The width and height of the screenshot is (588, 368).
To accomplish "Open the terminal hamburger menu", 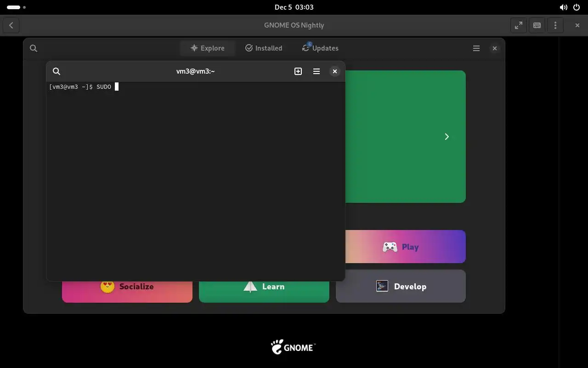I will [x=317, y=71].
